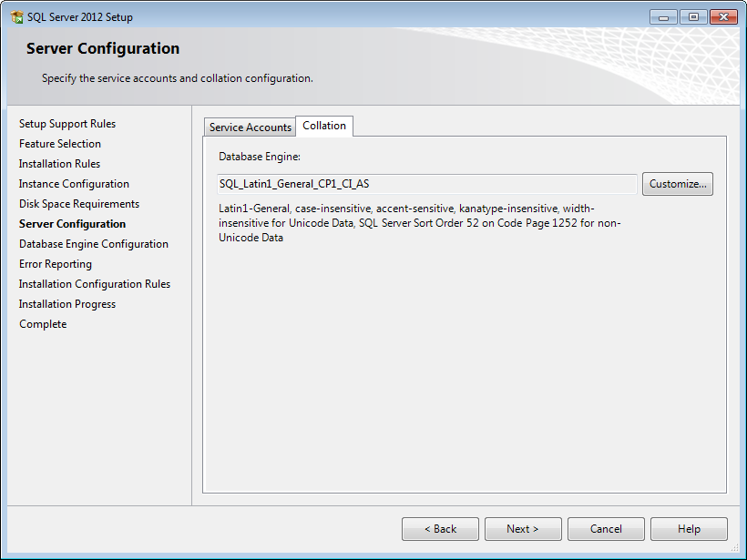Choose Instance Configuration step
747x560 pixels.
[x=74, y=184]
